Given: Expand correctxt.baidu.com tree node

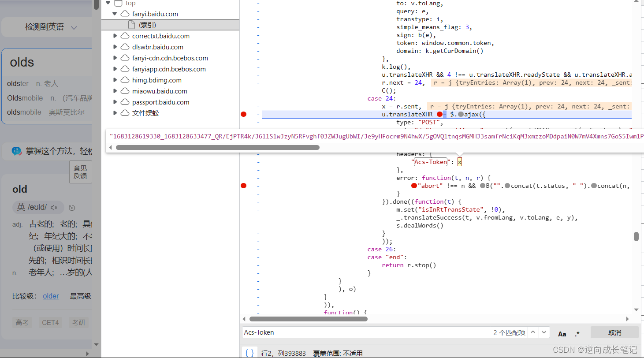Looking at the screenshot, I should tap(115, 36).
